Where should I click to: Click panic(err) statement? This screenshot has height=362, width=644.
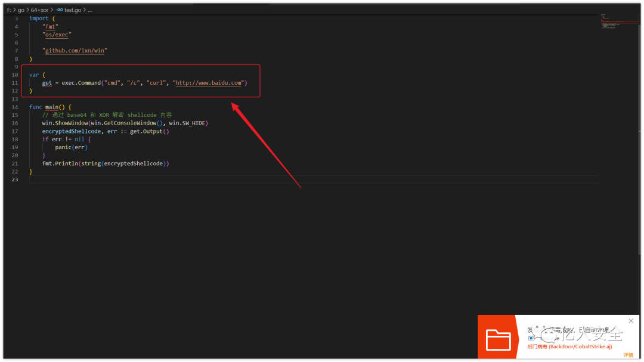72,147
